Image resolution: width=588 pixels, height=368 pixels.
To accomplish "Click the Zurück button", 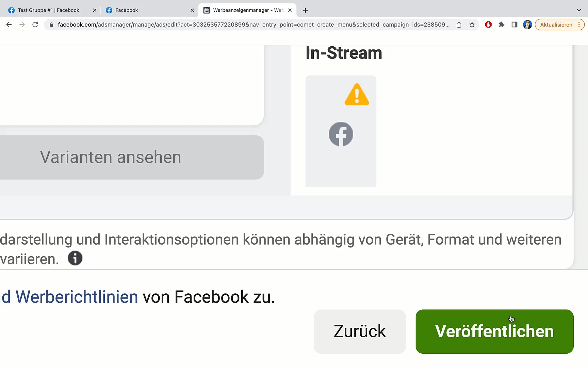I will [x=360, y=331].
